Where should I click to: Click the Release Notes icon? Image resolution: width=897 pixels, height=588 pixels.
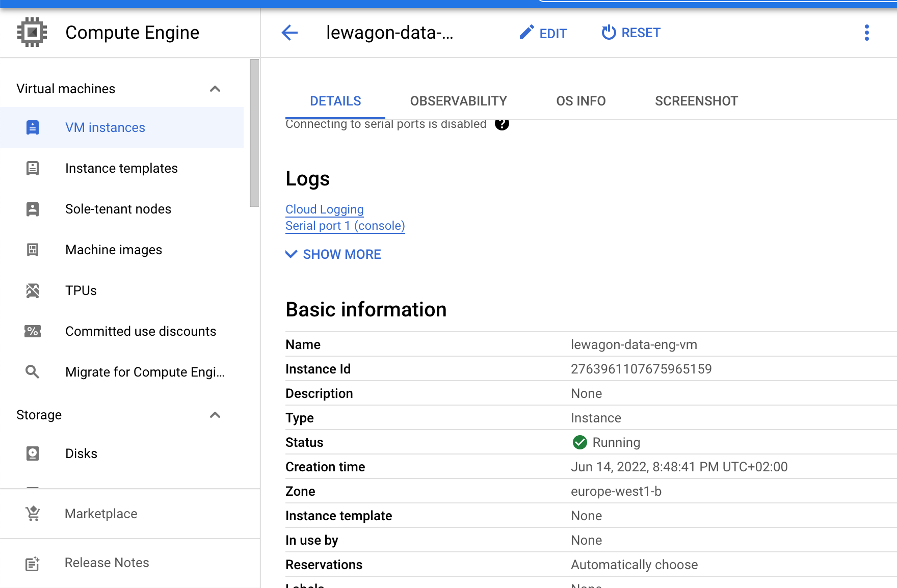coord(33,563)
